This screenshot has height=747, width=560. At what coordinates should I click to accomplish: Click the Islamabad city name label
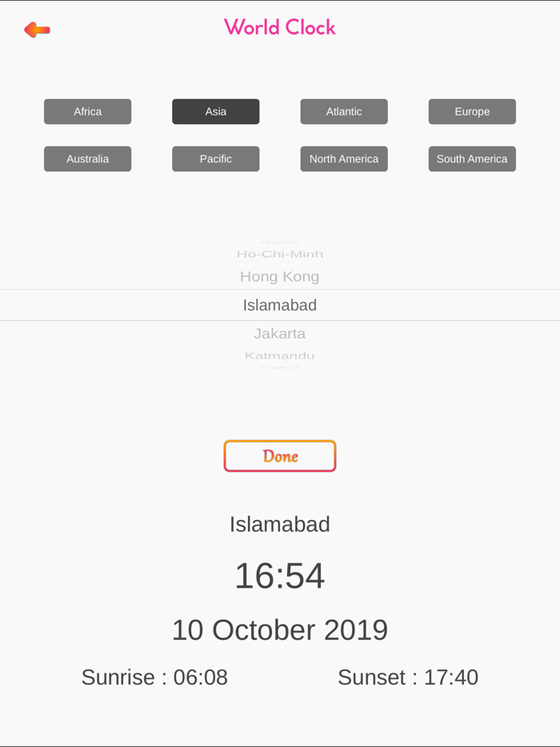(279, 525)
